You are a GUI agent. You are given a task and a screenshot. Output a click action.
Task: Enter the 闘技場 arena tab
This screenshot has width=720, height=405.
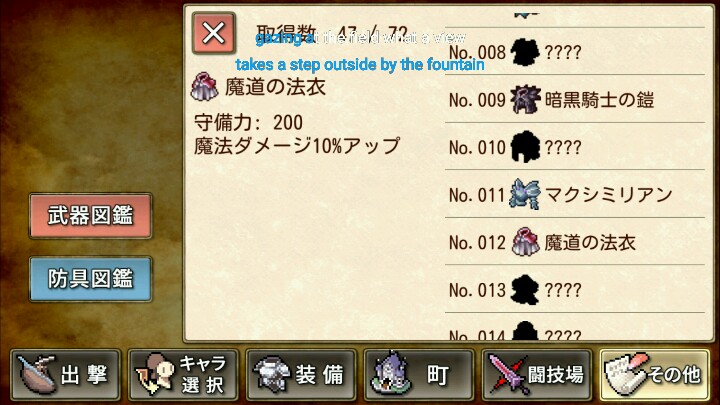(x=537, y=375)
